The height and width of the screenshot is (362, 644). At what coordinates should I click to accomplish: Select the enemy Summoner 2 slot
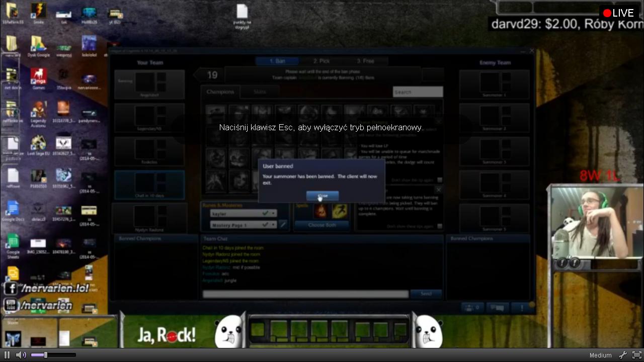[494, 118]
